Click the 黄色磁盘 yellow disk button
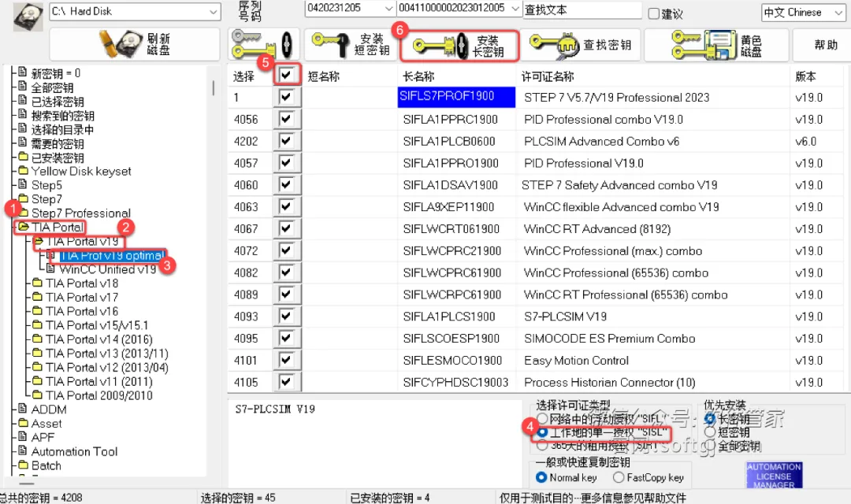The width and height of the screenshot is (851, 504). click(716, 44)
